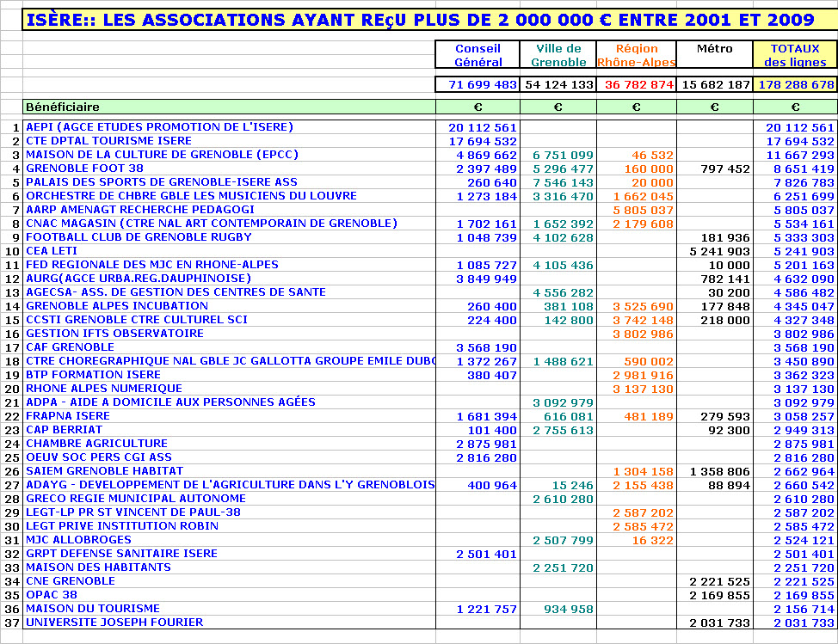Image resolution: width=838 pixels, height=644 pixels.
Task: Click the grand total cell 178 288 678
Action: (x=795, y=84)
